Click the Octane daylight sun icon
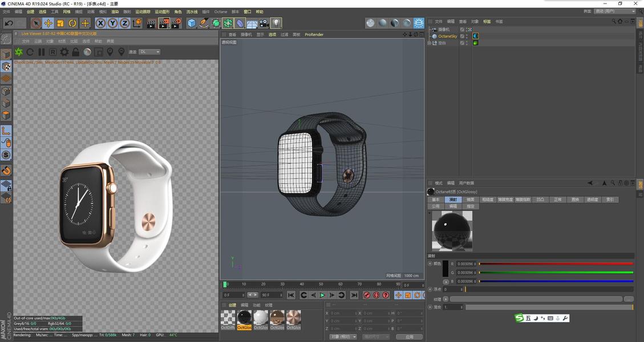This screenshot has height=342, width=644. [419, 23]
